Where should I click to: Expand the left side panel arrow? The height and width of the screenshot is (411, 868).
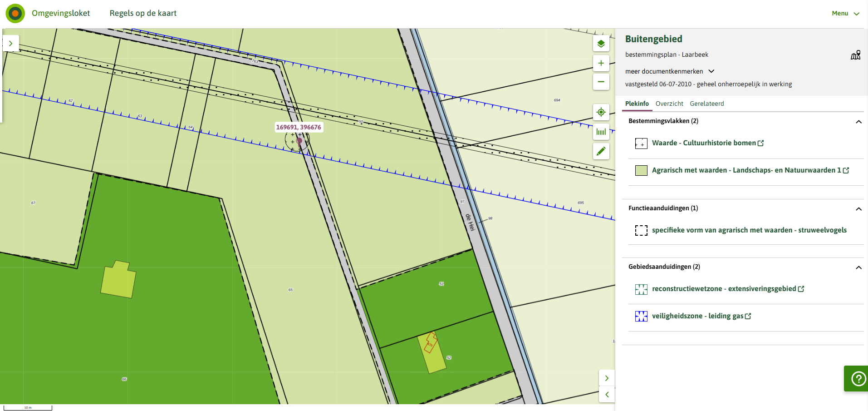(x=10, y=44)
